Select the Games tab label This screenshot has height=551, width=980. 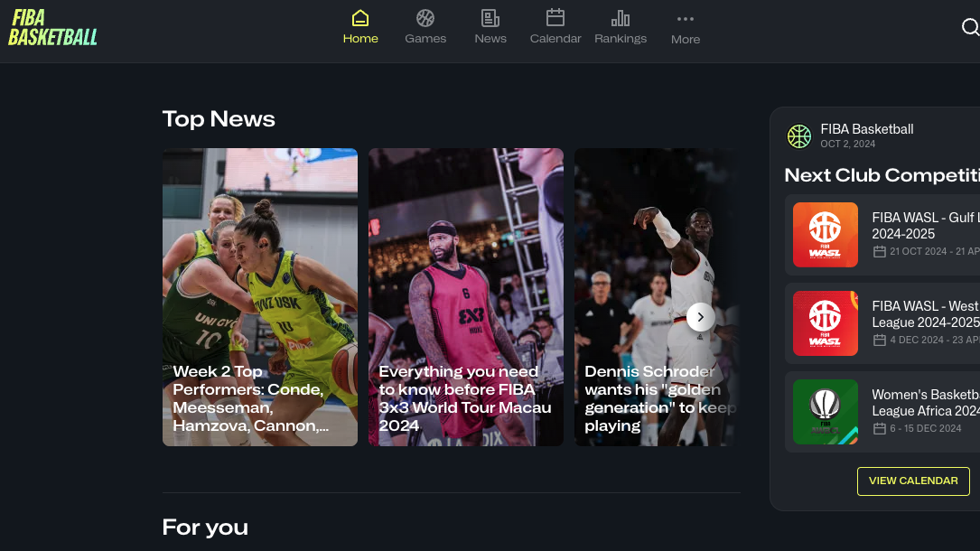(425, 39)
